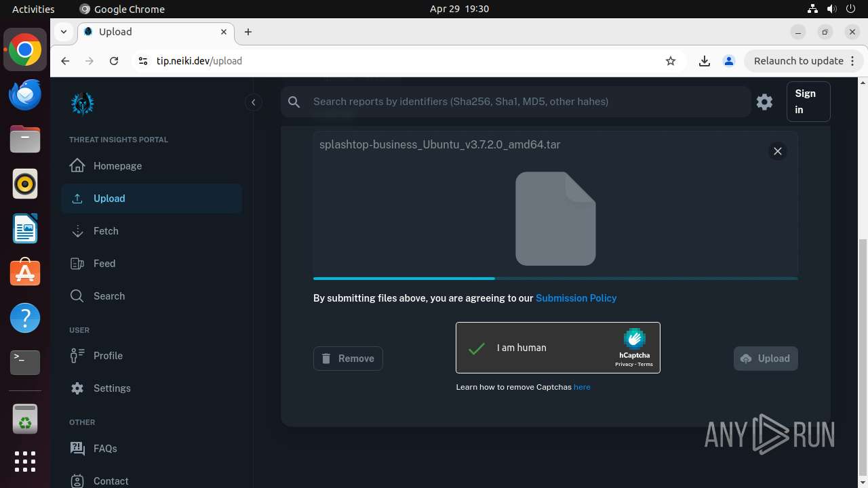This screenshot has height=488, width=868.
Task: Open the power system menu
Action: pyautogui.click(x=850, y=9)
